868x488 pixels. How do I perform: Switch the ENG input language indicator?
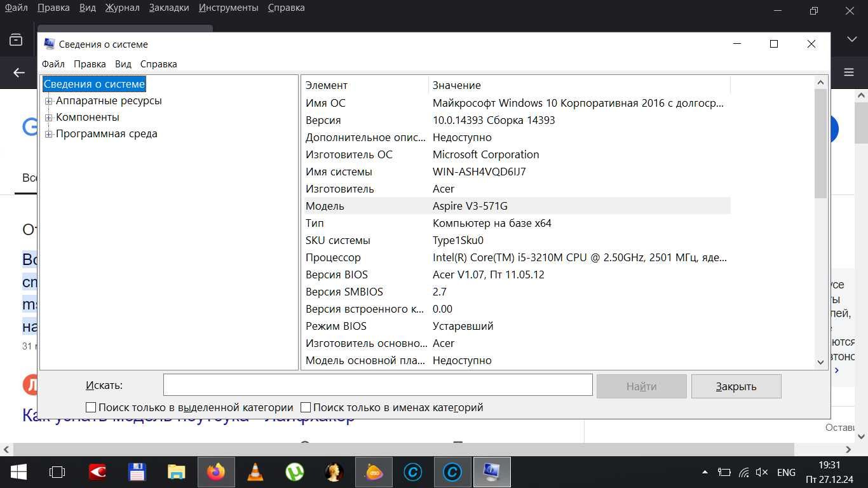pyautogui.click(x=786, y=472)
